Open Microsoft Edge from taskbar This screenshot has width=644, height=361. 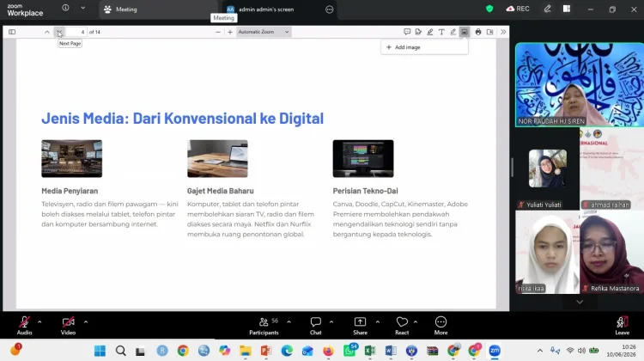click(287, 351)
